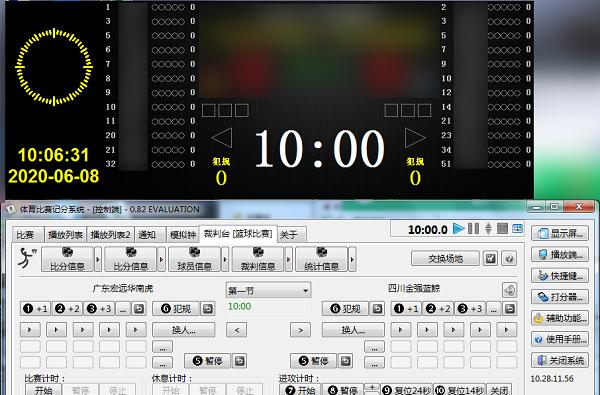Open the 播放端... sidebar button
The height and width of the screenshot is (395, 600).
pyautogui.click(x=560, y=255)
